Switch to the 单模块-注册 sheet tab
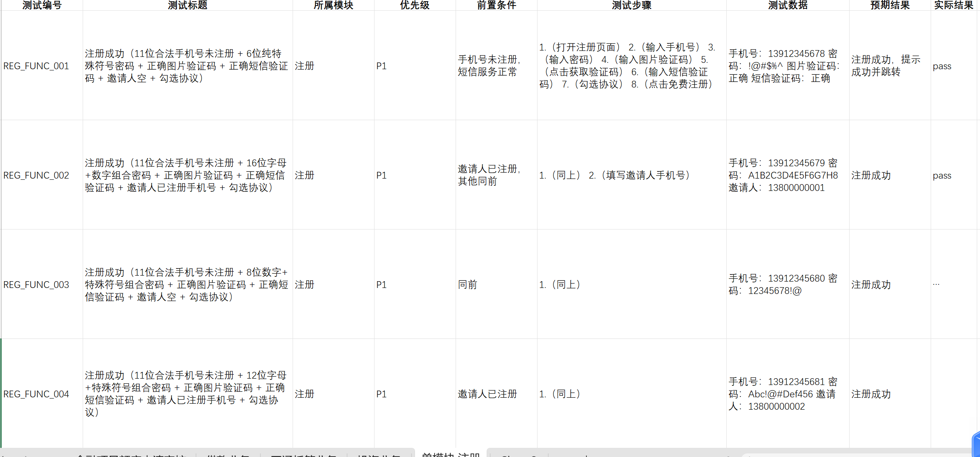980x457 pixels. point(450,454)
